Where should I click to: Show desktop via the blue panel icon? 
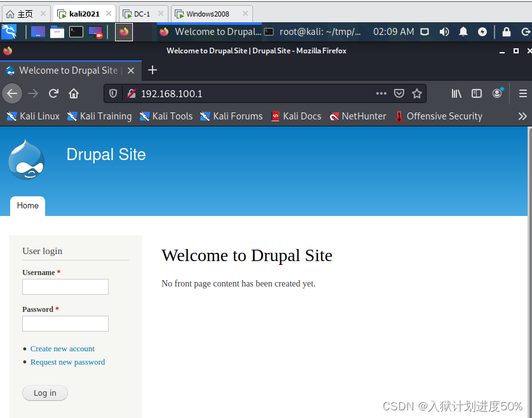(x=38, y=32)
